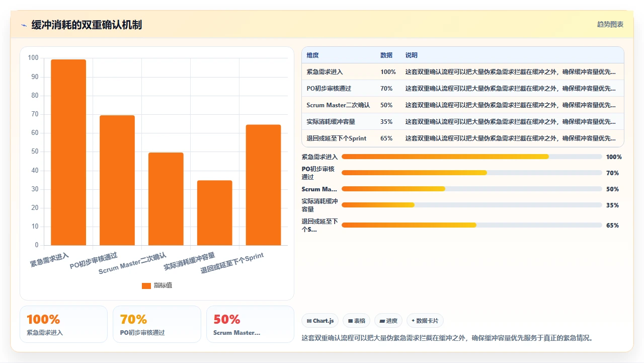This screenshot has width=644, height=363.
Task: Select the Chart.js tag chip
Action: 320,321
